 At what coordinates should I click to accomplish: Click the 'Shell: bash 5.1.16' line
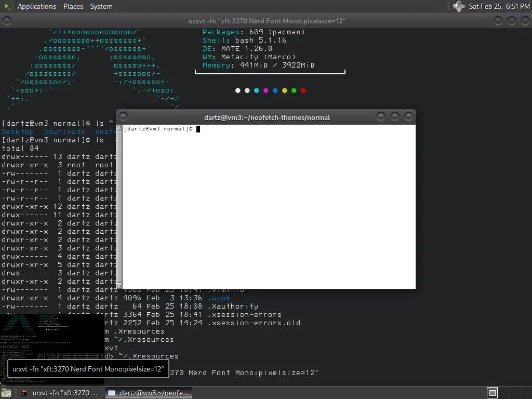[x=244, y=41]
